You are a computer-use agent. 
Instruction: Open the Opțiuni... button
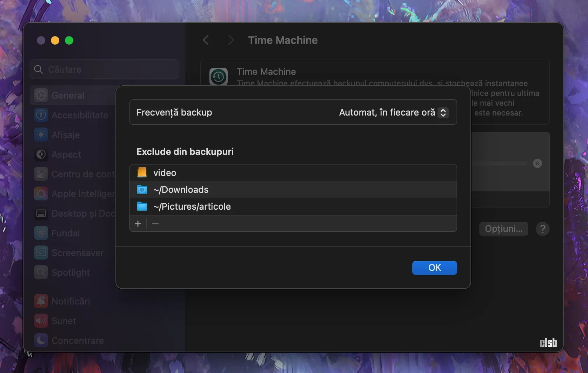click(503, 229)
